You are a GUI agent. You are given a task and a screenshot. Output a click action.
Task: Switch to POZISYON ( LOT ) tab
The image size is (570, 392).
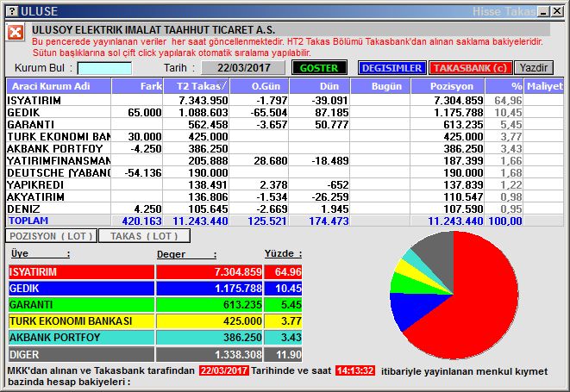click(51, 236)
